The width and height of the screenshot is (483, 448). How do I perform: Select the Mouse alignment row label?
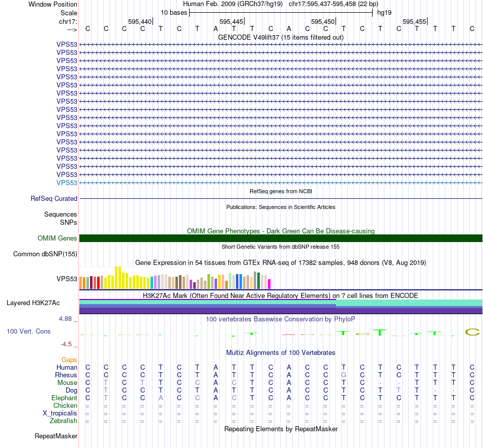point(67,383)
